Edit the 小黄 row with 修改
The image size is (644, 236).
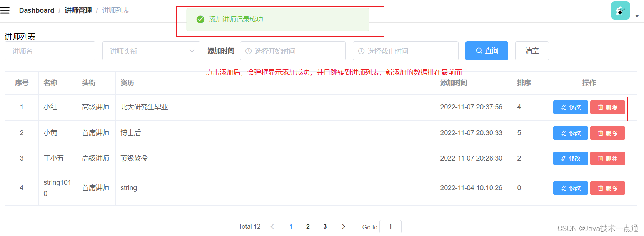pos(571,133)
